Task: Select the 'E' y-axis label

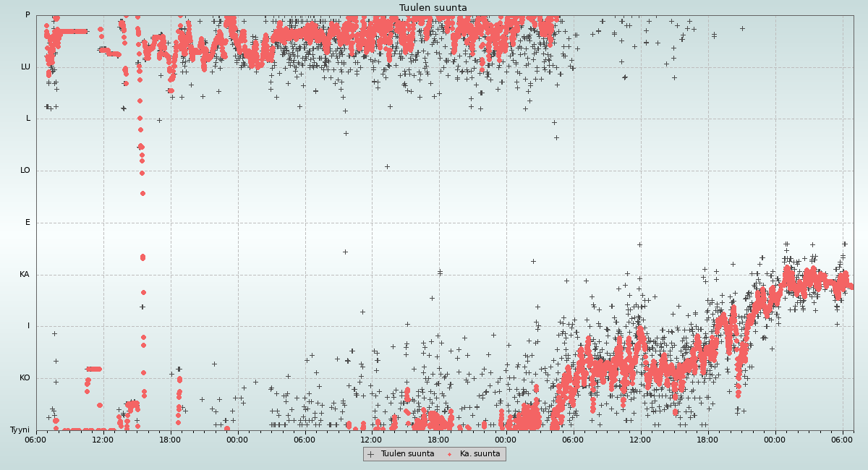Action: [28, 223]
